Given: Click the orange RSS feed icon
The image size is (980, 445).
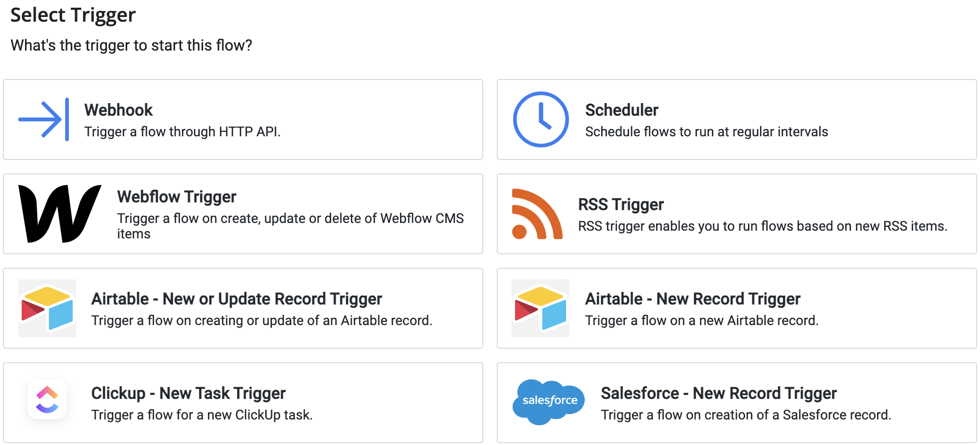Looking at the screenshot, I should tap(537, 214).
